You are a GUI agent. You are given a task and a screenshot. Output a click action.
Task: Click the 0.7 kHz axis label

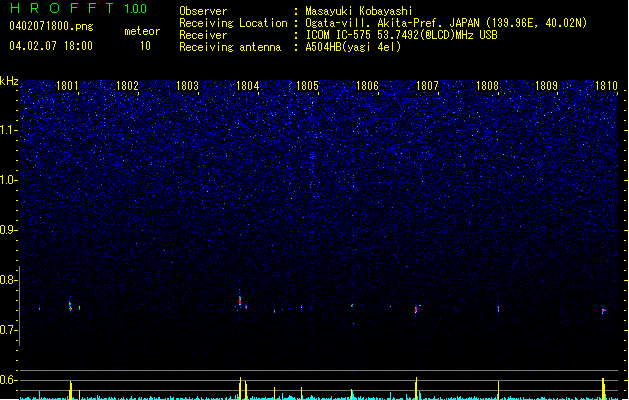pos(8,330)
